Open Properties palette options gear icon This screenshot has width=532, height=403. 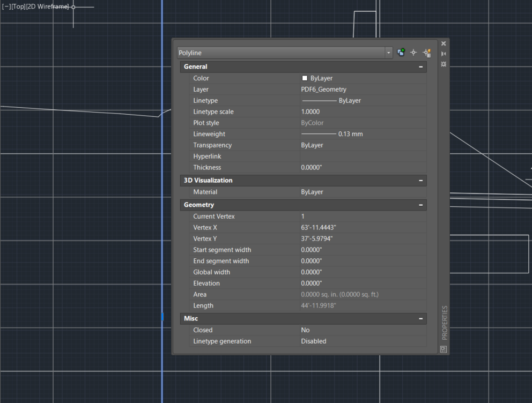444,64
